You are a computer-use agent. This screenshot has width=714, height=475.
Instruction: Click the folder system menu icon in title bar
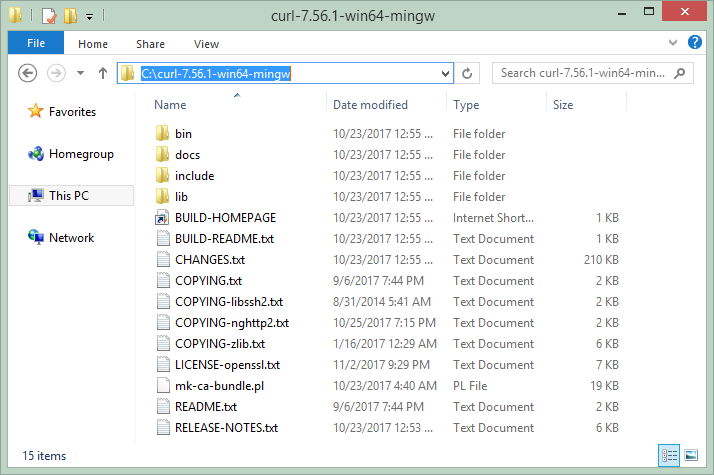tap(15, 15)
